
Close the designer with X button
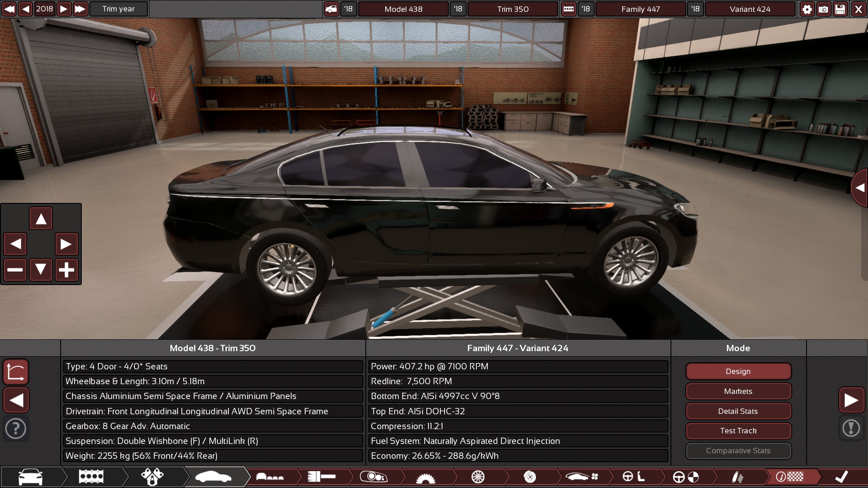point(858,9)
